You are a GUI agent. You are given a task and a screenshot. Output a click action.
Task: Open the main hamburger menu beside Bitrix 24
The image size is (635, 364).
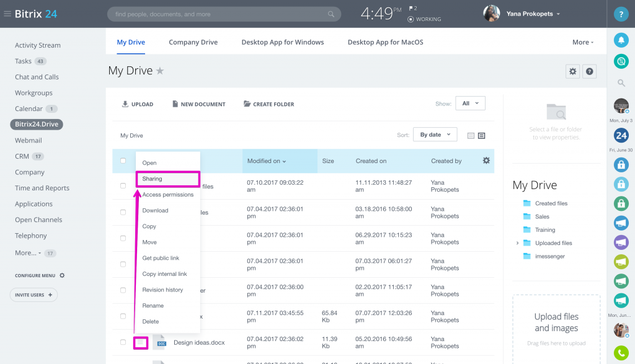(7, 14)
